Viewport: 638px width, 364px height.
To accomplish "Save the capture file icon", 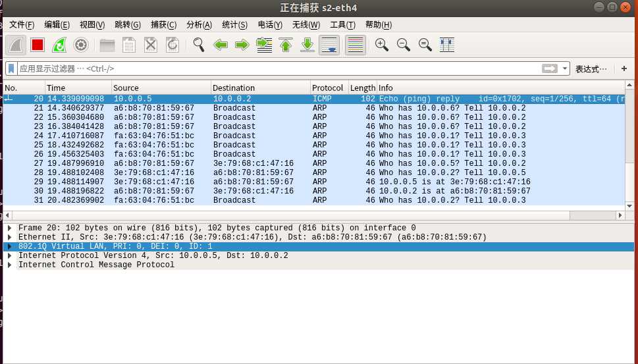I will [x=129, y=45].
